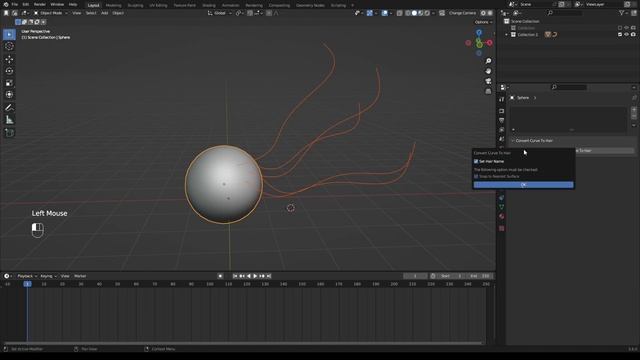This screenshot has height=360, width=640.
Task: Open the Material properties red sphere tab
Action: click(502, 216)
